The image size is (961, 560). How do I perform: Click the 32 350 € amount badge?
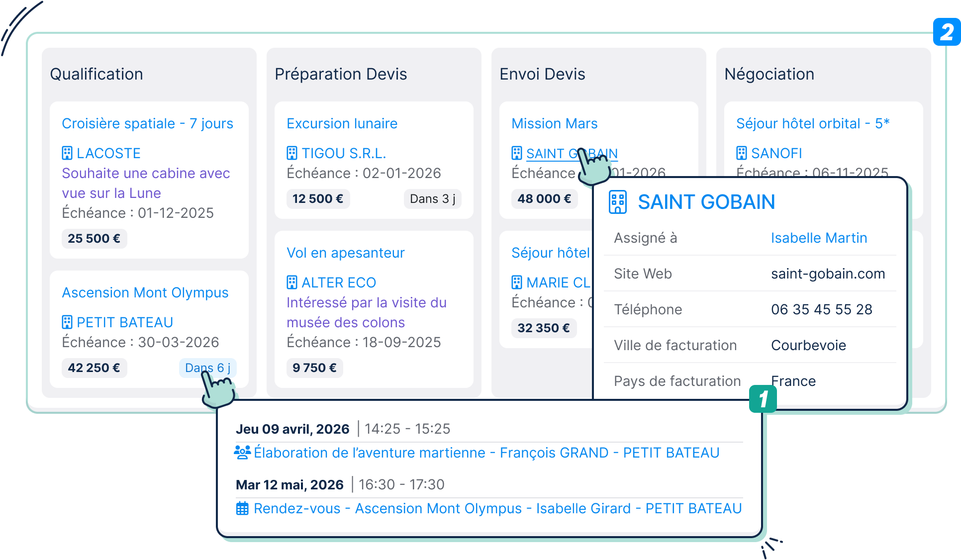[x=544, y=328]
